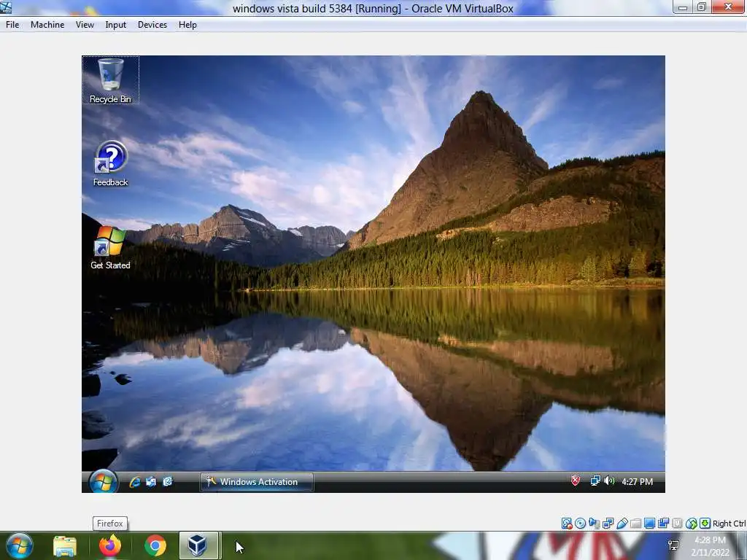Open the View menu
The image size is (747, 560).
(85, 25)
